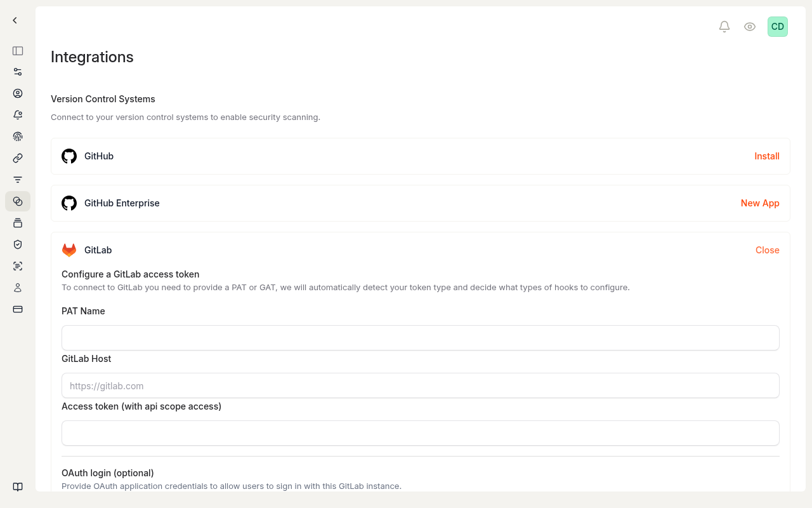Open the dashboard panel icon in sidebar
The image size is (812, 508).
18,51
